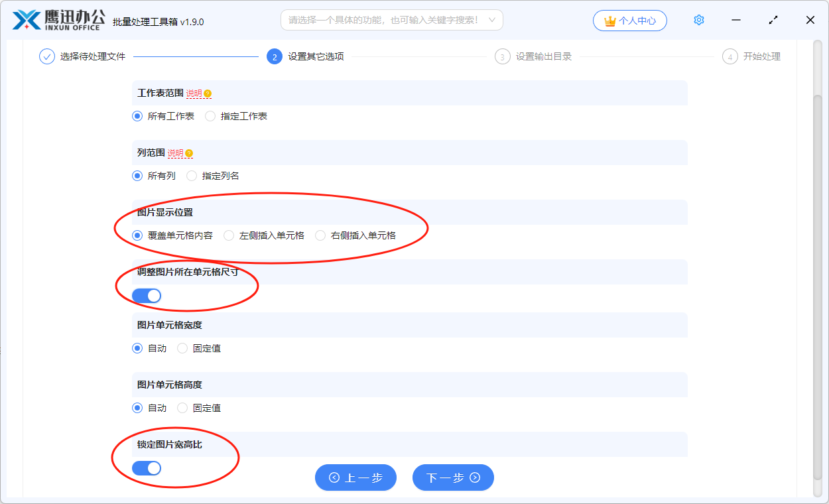Click the completed checkmark icon on 选择待处理文件

click(46, 56)
